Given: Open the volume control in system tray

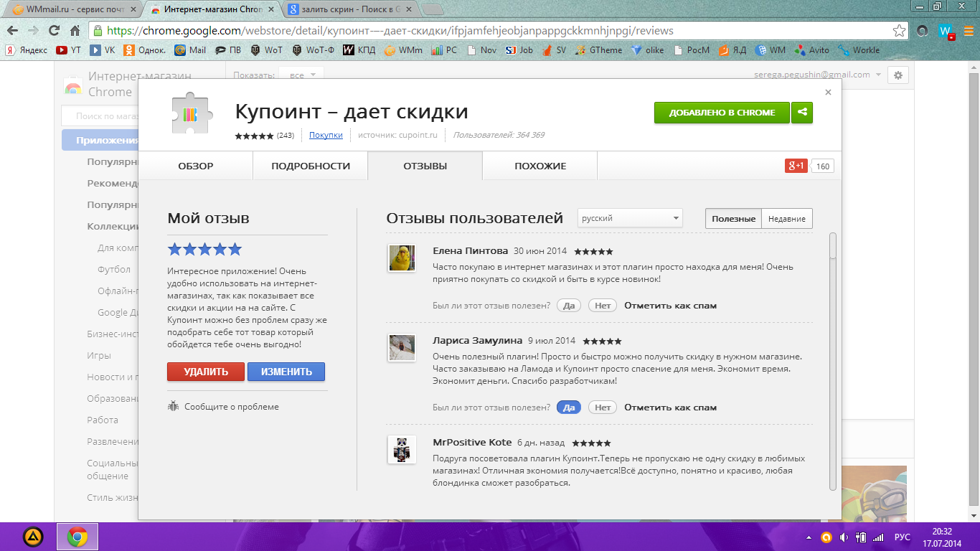Looking at the screenshot, I should pos(844,537).
